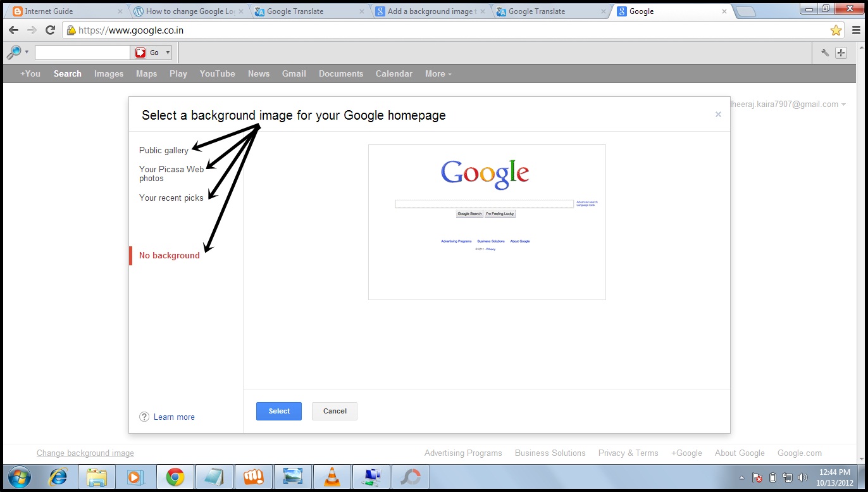Select the No background option
The image size is (868, 492).
tap(169, 255)
